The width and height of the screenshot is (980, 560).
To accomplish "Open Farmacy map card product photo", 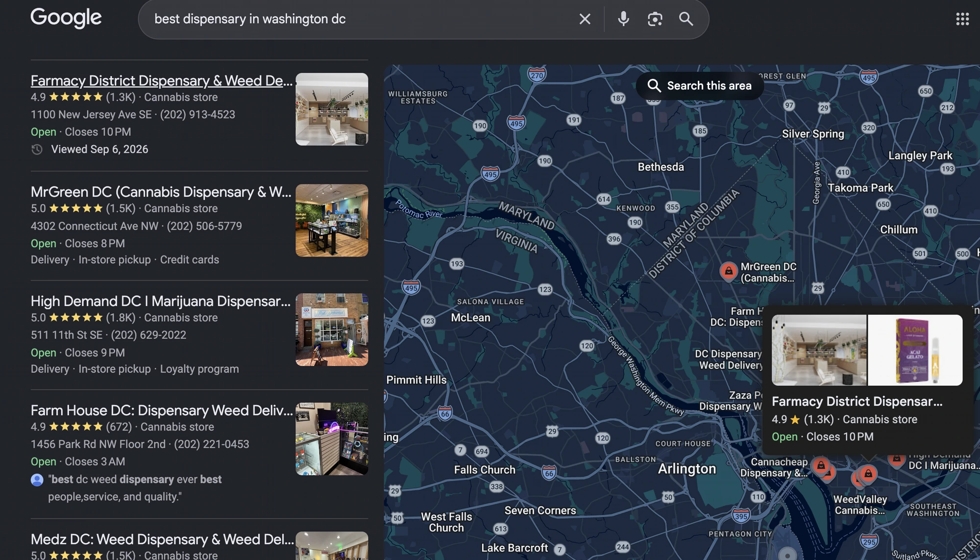I will coord(915,350).
